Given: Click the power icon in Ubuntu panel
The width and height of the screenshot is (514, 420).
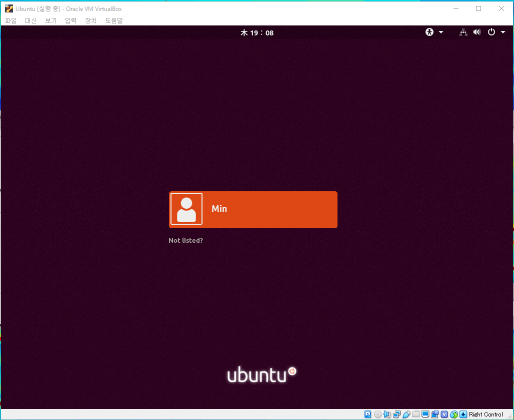Looking at the screenshot, I should [x=491, y=32].
